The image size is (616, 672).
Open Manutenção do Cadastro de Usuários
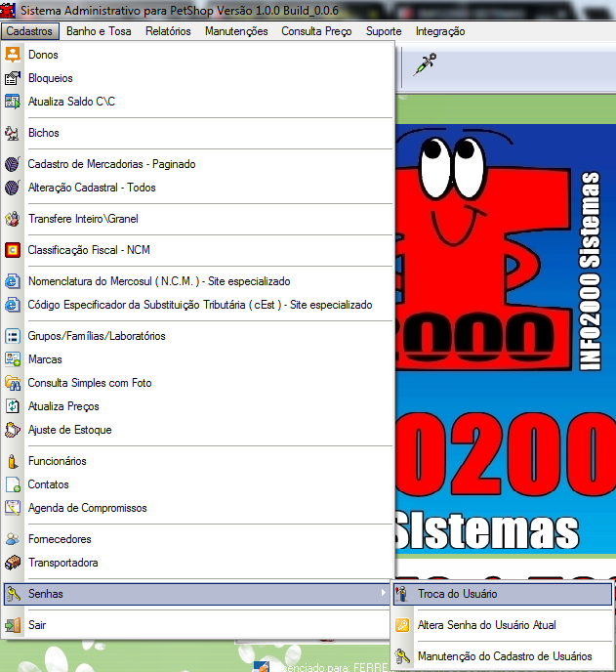[x=503, y=656]
